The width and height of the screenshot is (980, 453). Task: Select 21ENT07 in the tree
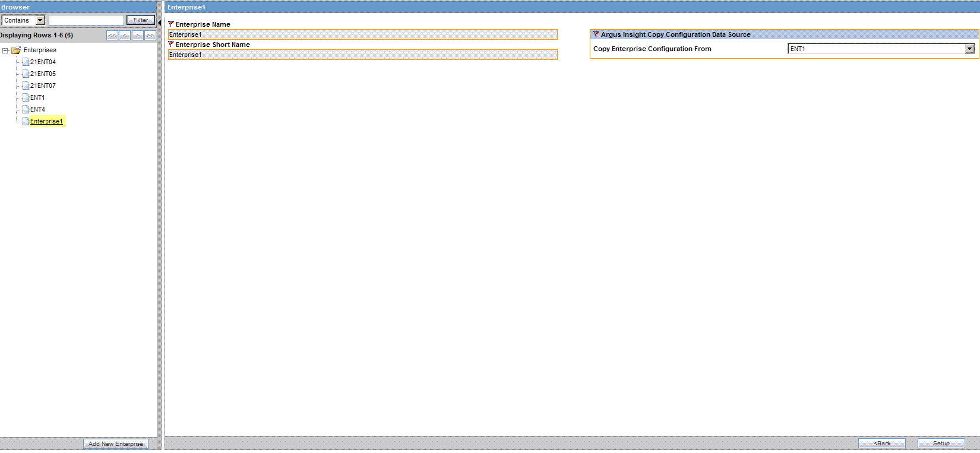(x=43, y=85)
